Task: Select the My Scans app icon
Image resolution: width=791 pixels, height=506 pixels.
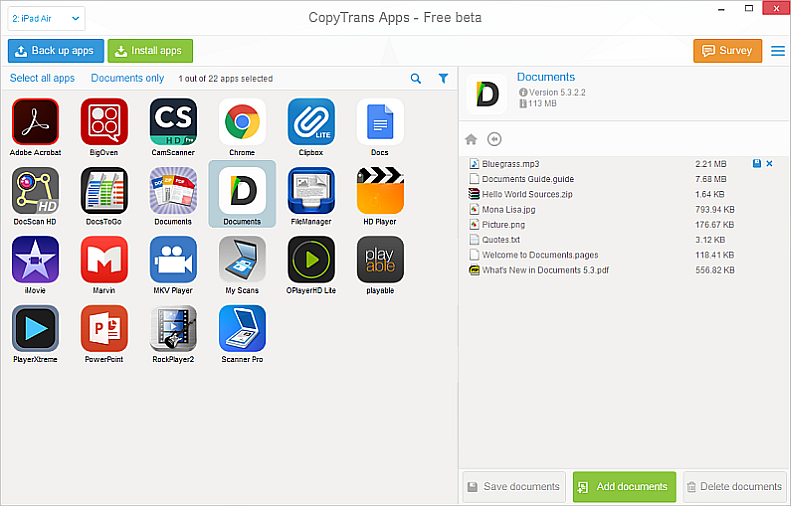Action: (242, 259)
